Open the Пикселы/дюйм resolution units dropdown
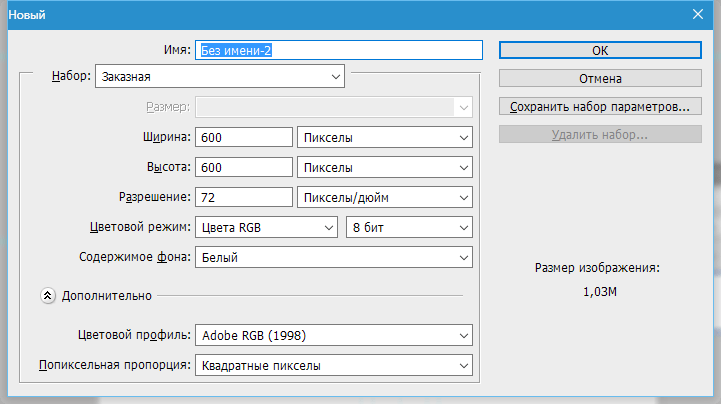 click(x=385, y=197)
